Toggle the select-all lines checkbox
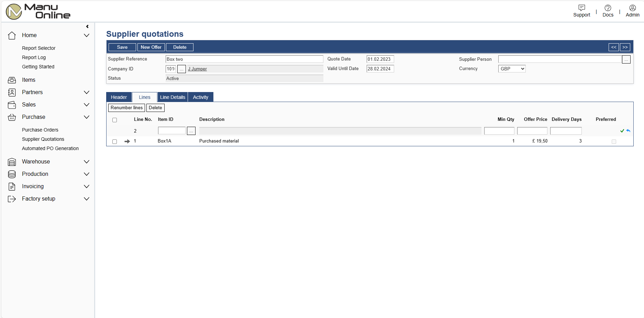The image size is (644, 318). [115, 120]
